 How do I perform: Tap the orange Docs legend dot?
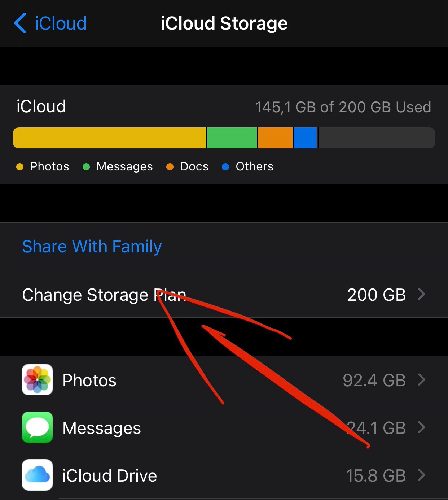tap(170, 167)
